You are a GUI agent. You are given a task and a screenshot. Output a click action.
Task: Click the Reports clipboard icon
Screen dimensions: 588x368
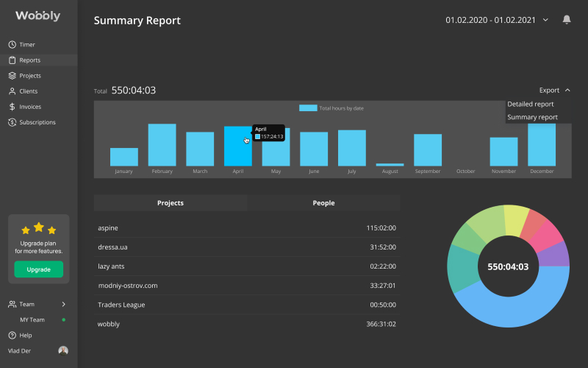(12, 60)
